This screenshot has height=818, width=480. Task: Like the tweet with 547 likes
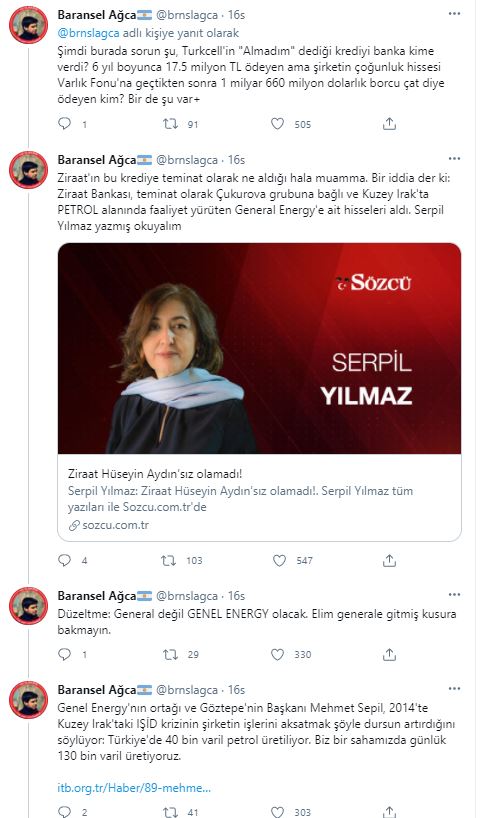[x=280, y=560]
